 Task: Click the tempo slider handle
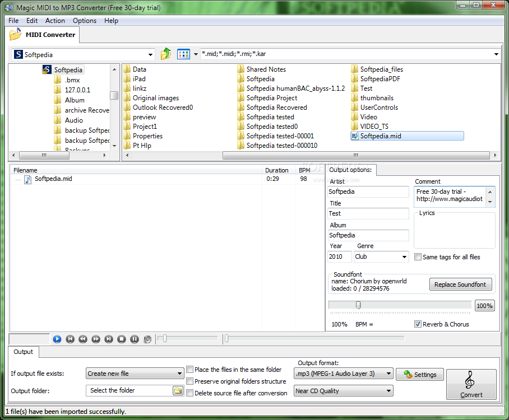358,305
